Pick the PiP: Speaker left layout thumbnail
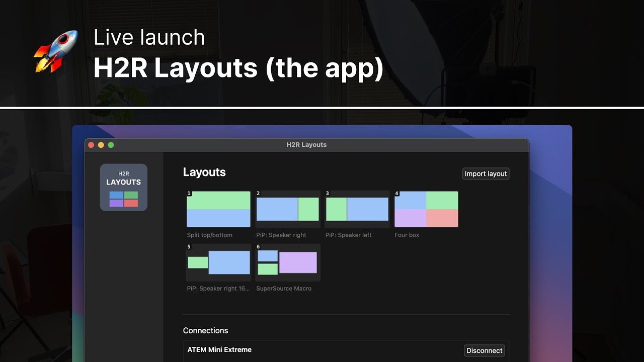 click(x=357, y=209)
